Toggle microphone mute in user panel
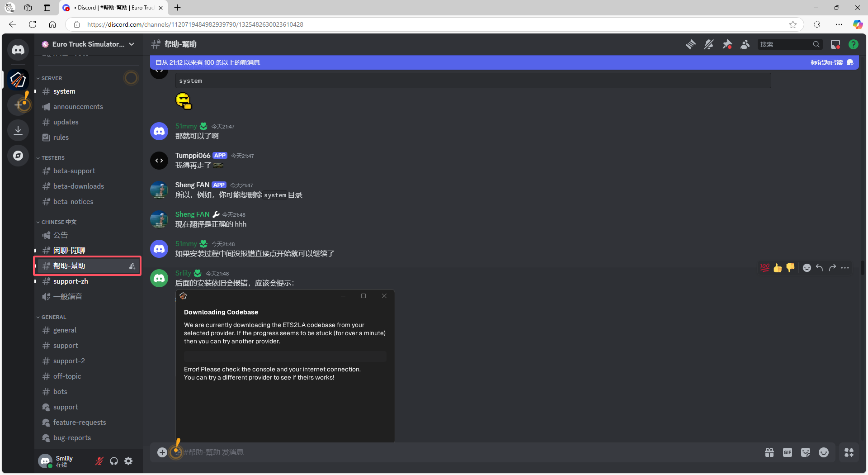868x475 pixels. point(99,461)
